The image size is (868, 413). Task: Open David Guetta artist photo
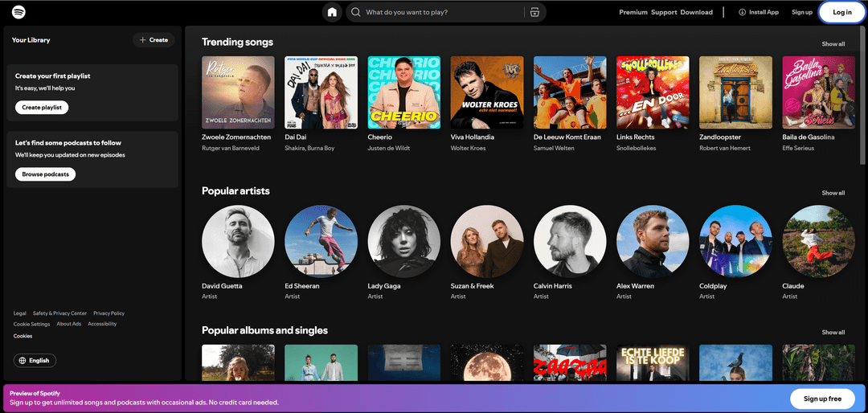238,241
